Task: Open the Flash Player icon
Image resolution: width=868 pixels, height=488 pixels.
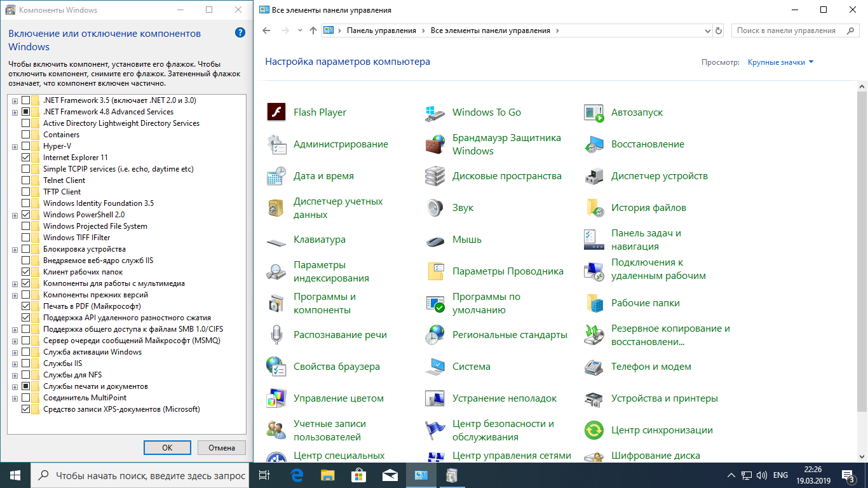Action: point(276,112)
